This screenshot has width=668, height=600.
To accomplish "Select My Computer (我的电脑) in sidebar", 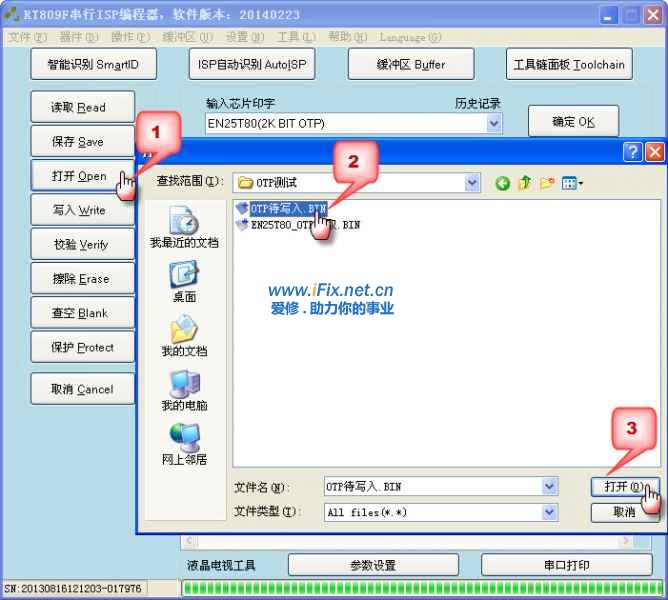I will click(184, 390).
